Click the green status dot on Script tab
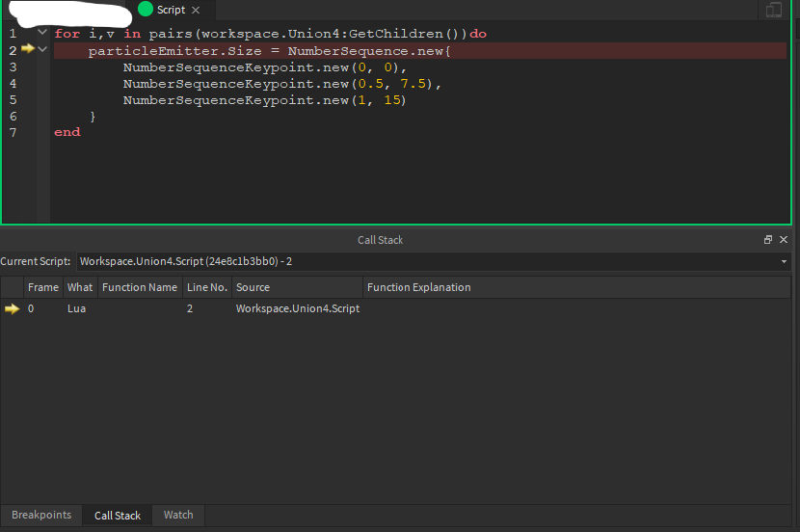800x532 pixels. pos(146,10)
